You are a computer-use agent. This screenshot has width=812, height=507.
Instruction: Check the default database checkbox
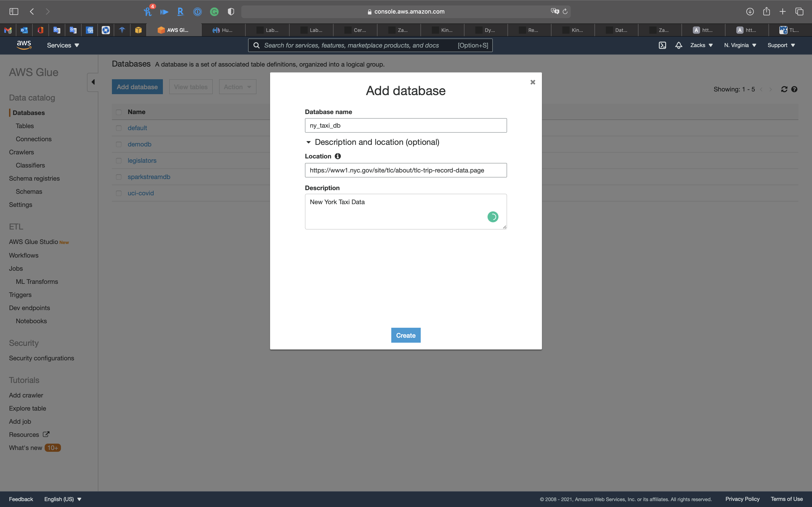pyautogui.click(x=119, y=128)
